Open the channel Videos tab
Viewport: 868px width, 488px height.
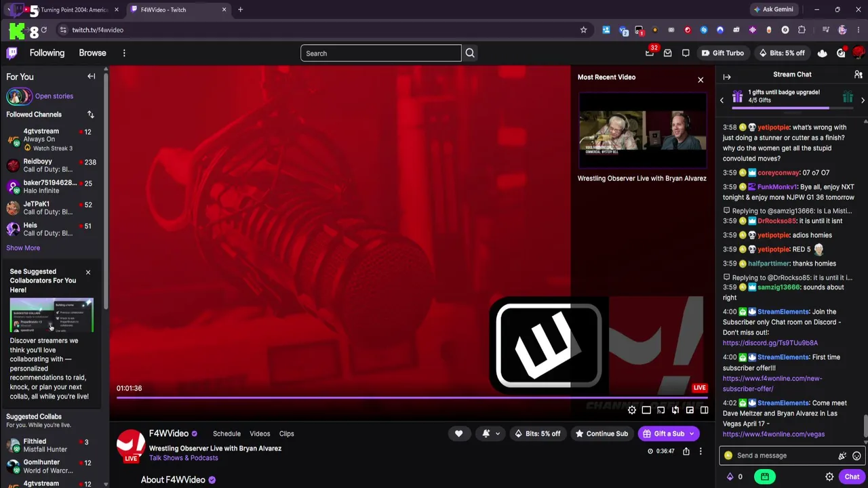tap(260, 434)
